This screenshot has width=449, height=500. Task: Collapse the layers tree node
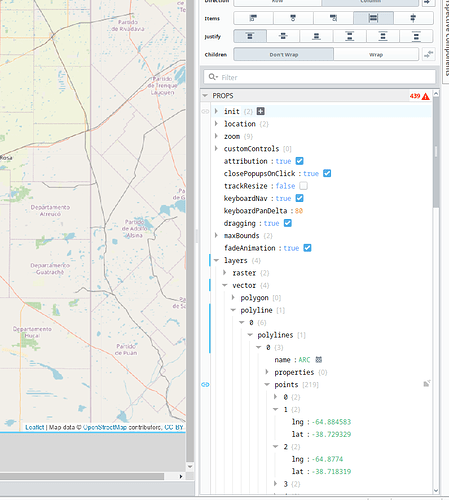coord(216,260)
